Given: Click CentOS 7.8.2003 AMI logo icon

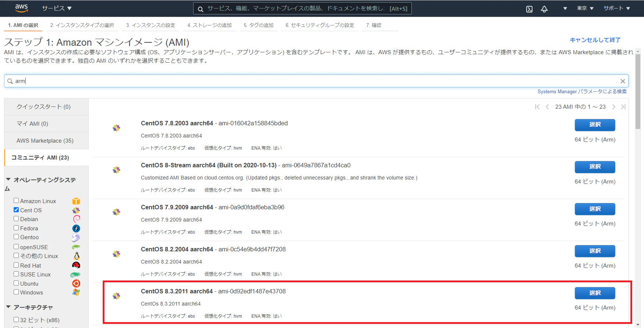Looking at the screenshot, I should [x=116, y=128].
